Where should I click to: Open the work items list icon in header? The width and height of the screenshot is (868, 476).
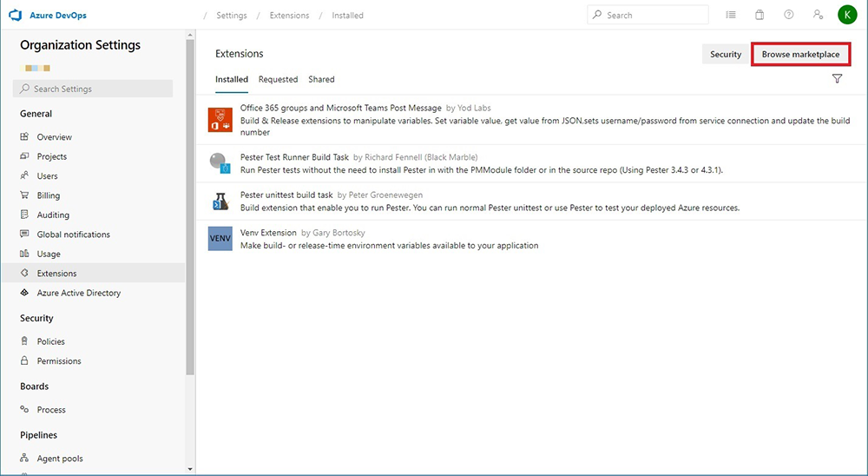[731, 15]
